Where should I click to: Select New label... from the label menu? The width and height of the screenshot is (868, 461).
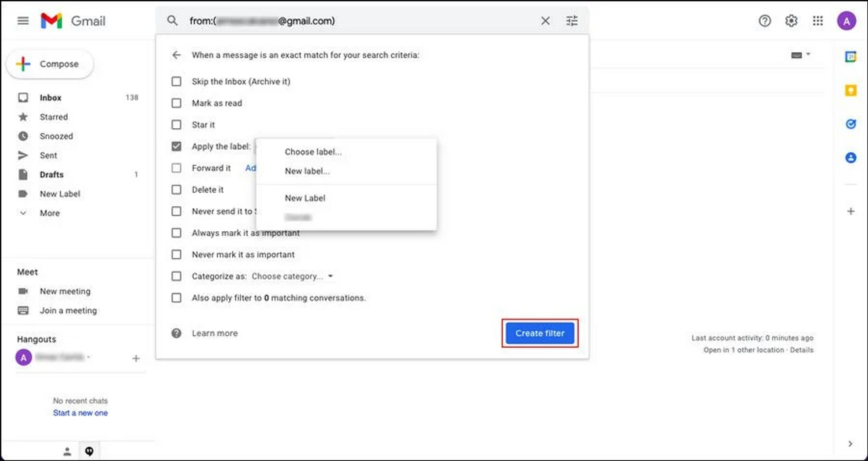(307, 172)
